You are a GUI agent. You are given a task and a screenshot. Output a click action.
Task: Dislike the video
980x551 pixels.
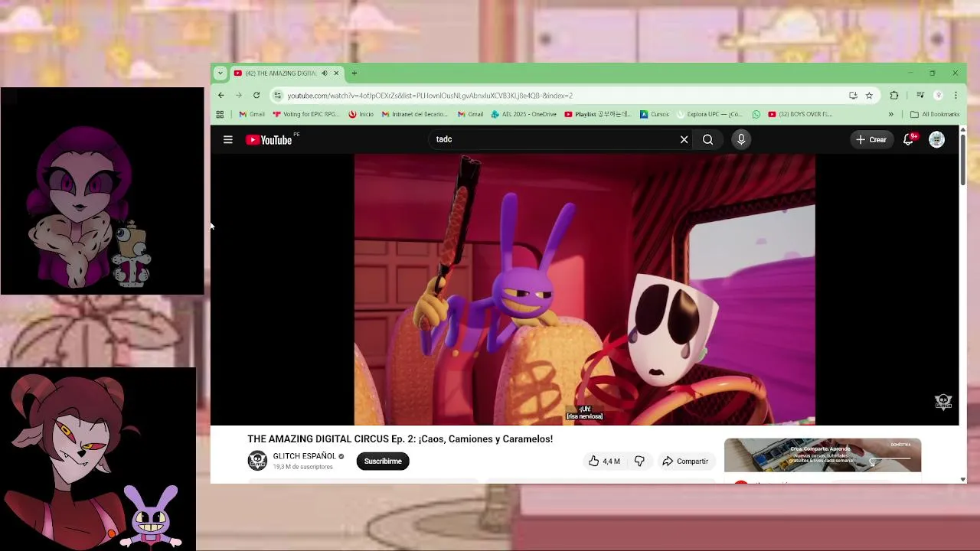639,461
